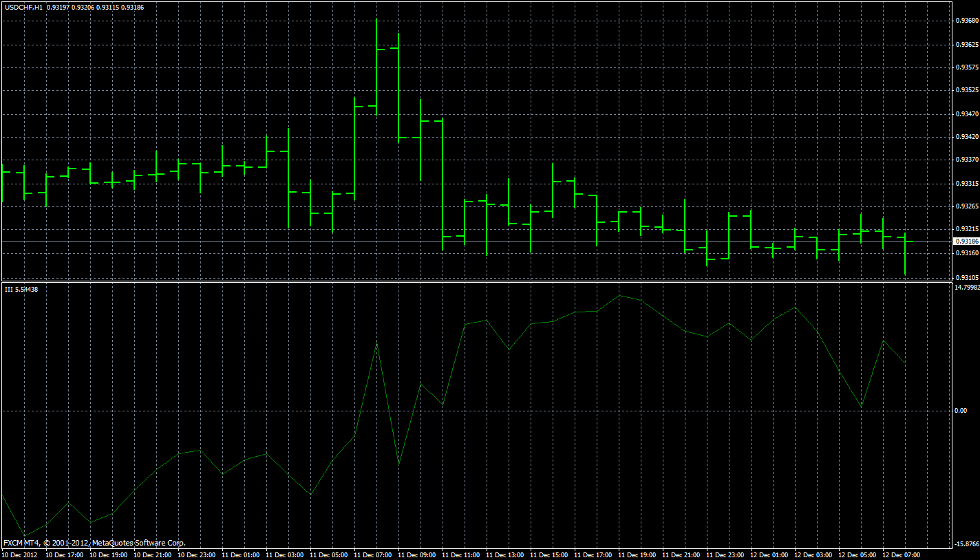Click the 0.93215 price scale label
Viewport: 980px width, 560px height.
967,229
